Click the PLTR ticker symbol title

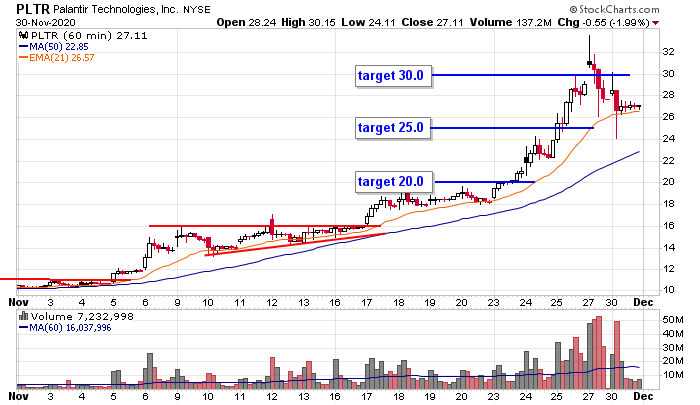coord(33,9)
